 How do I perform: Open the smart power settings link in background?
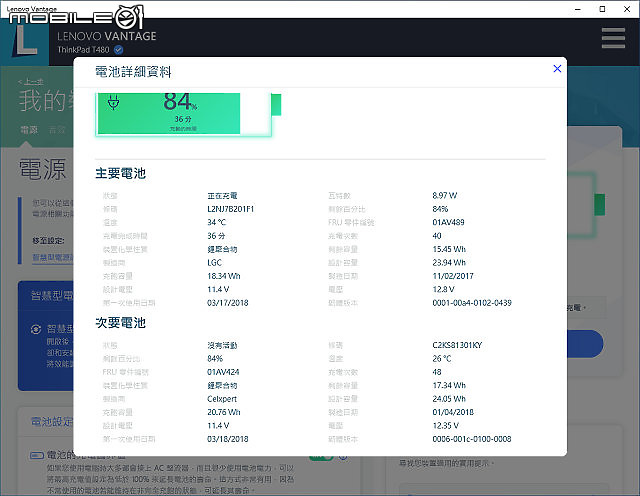click(53, 257)
